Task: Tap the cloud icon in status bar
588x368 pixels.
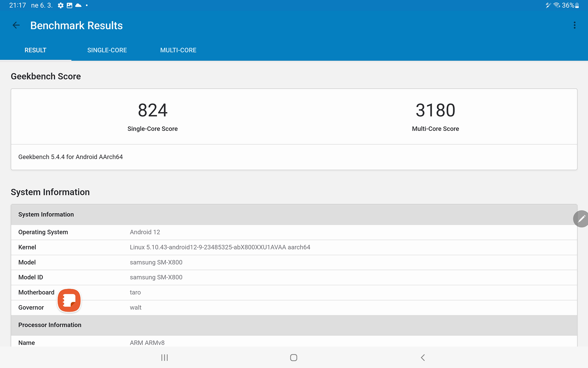Action: coord(78,5)
